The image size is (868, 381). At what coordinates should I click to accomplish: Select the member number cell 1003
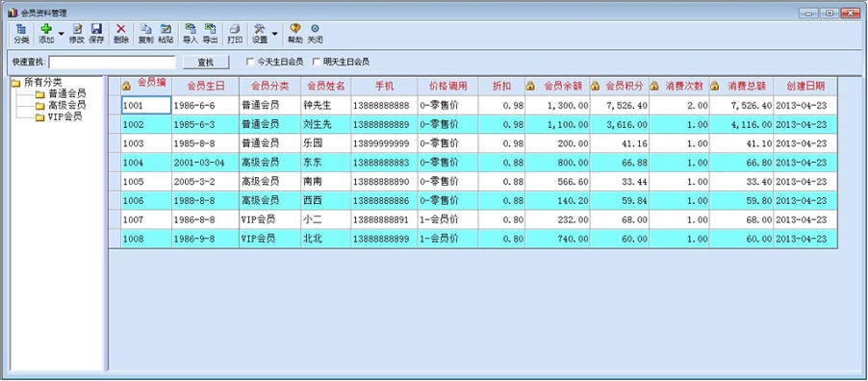coord(146,143)
